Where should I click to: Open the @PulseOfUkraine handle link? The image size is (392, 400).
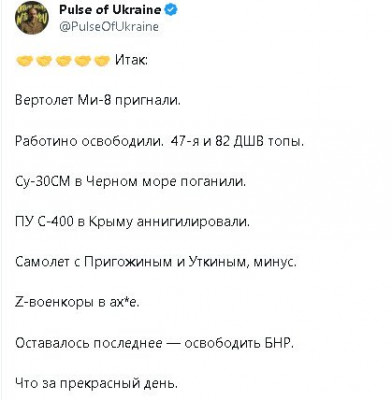[109, 27]
